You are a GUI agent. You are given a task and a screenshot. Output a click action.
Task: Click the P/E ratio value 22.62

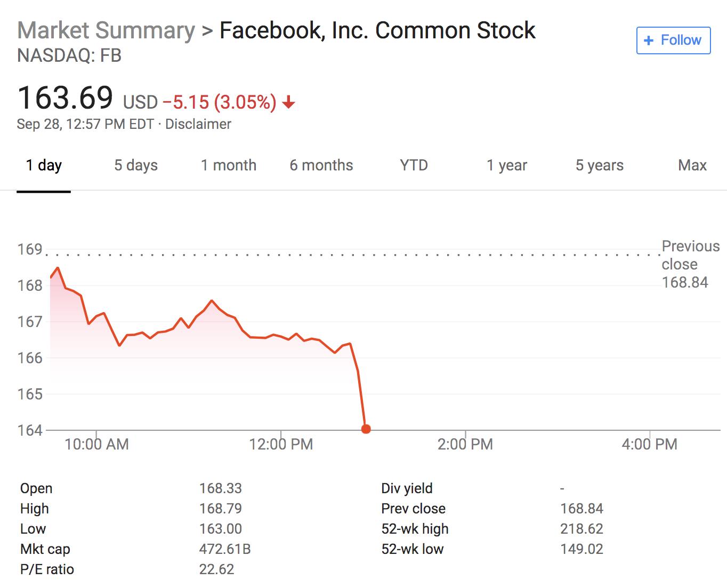[216, 569]
